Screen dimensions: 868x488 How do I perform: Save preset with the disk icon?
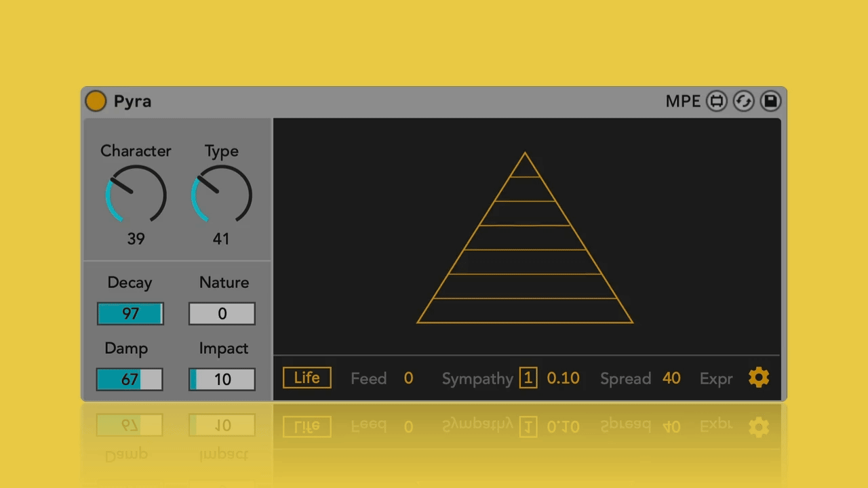click(770, 101)
